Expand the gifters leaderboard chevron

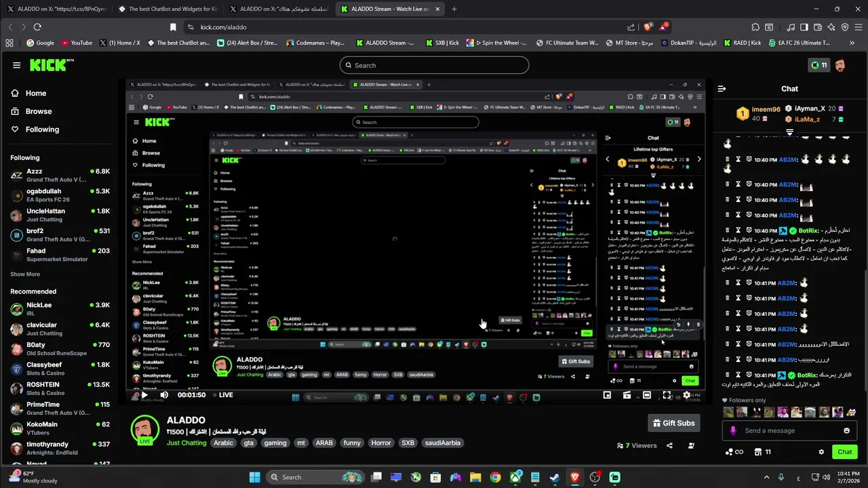tap(789, 131)
